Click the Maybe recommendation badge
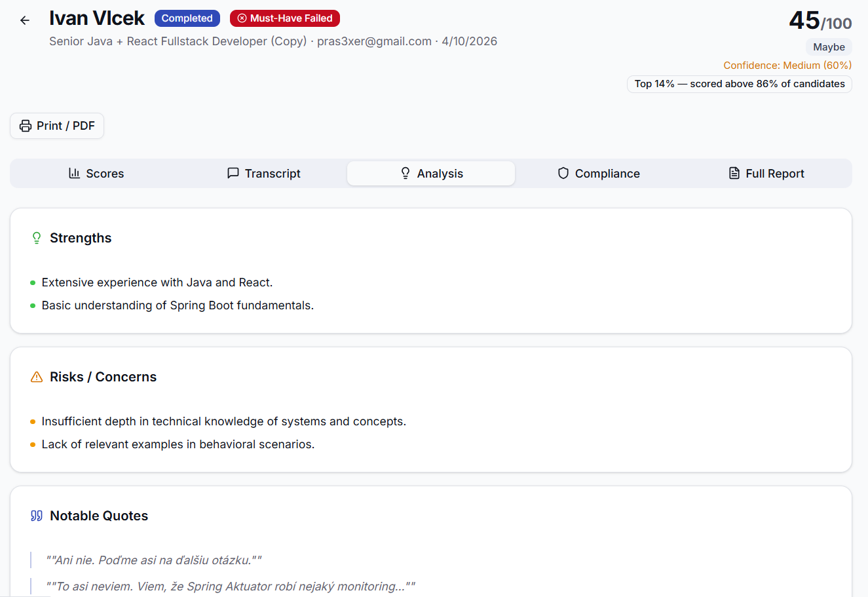This screenshot has width=868, height=597. [829, 47]
